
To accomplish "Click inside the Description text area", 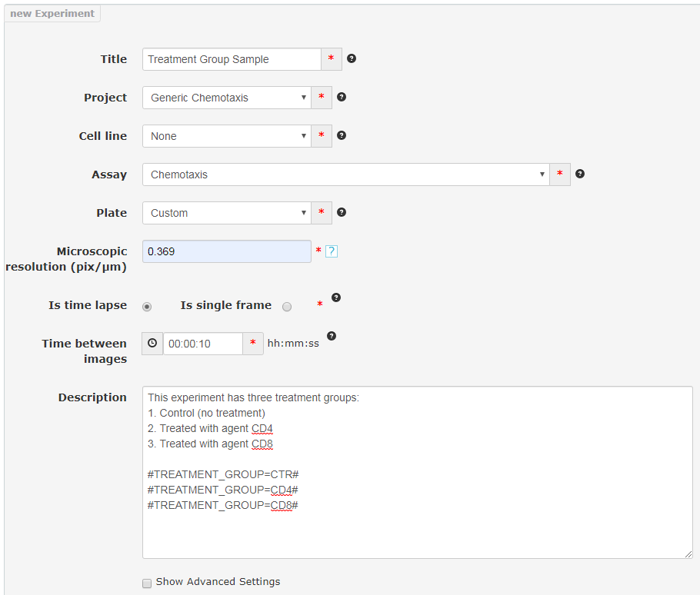I will [x=418, y=472].
